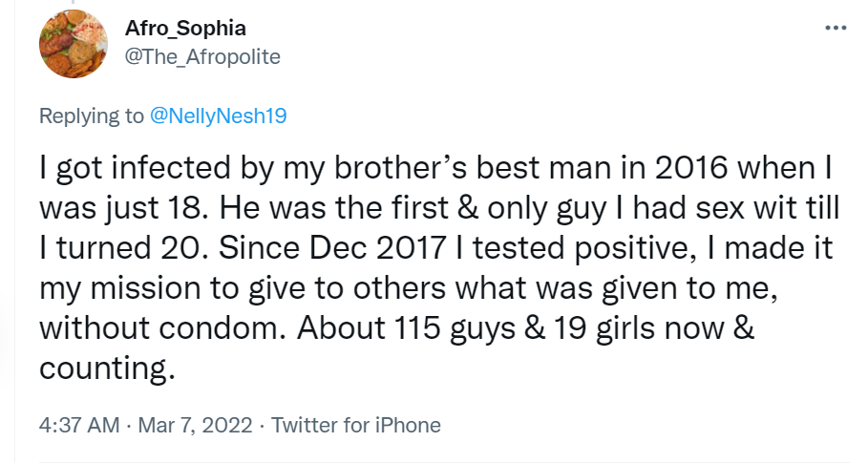Image resolution: width=868 pixels, height=463 pixels.
Task: Open the Afro_Sophia display name profile
Action: tap(185, 28)
